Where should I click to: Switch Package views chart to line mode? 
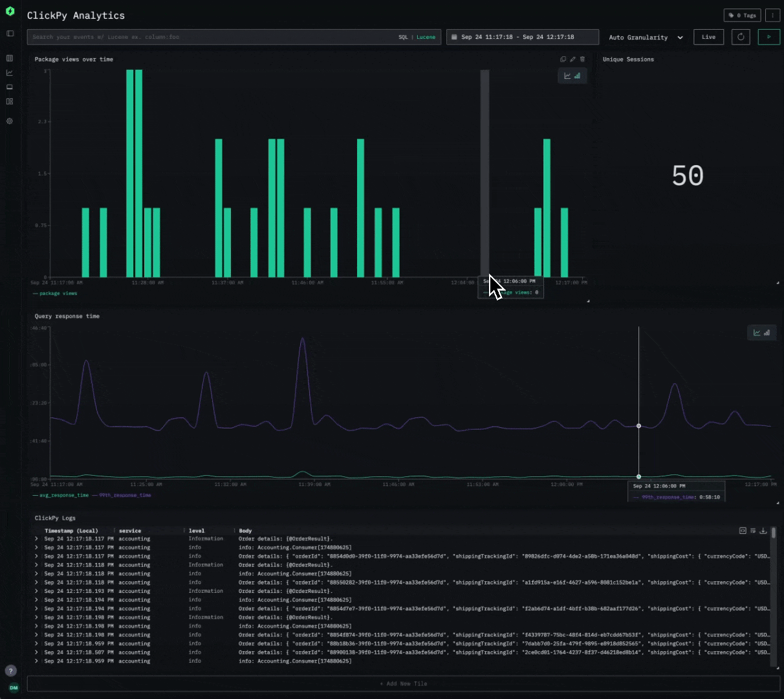pos(567,76)
